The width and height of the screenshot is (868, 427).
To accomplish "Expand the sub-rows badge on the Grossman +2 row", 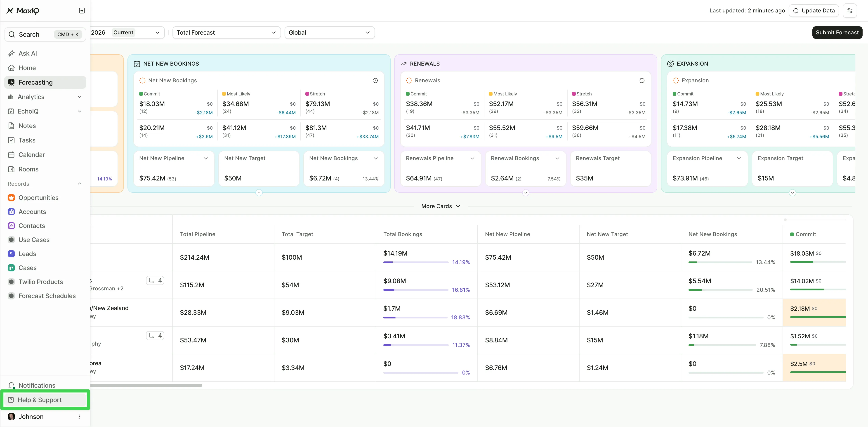I will coord(155,280).
